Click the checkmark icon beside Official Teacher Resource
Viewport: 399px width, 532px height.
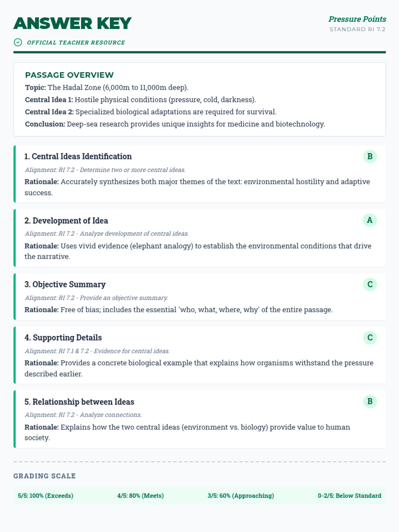tap(18, 42)
